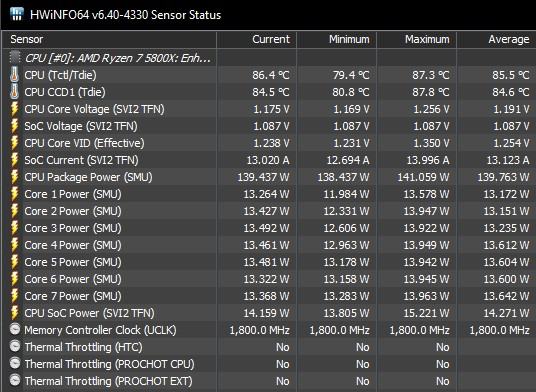Click maximum value 141.059 W

[x=423, y=177]
